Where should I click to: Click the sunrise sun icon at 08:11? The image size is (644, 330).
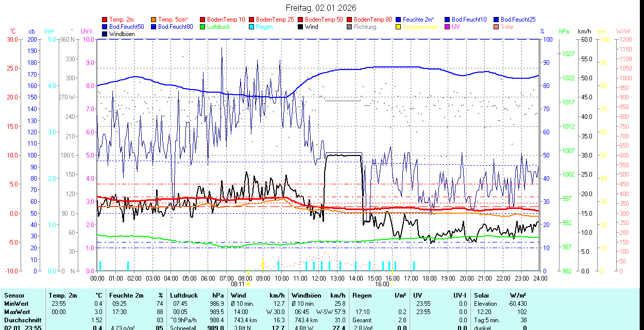coord(248,284)
